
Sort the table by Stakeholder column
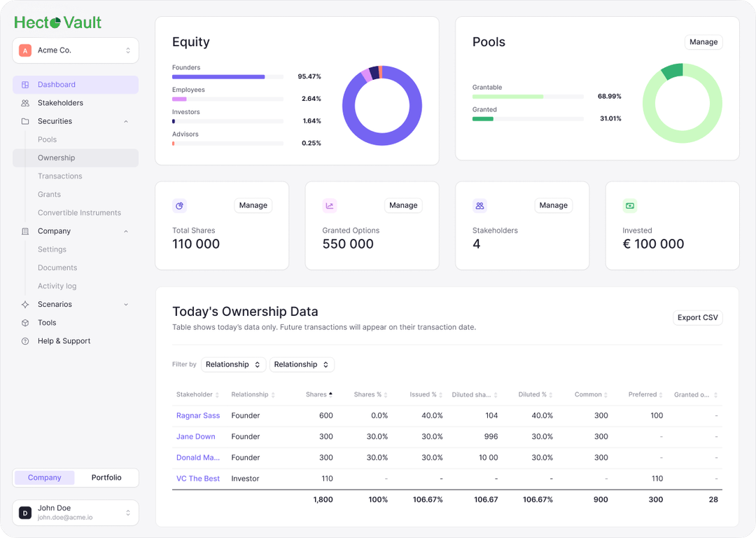tap(197, 394)
